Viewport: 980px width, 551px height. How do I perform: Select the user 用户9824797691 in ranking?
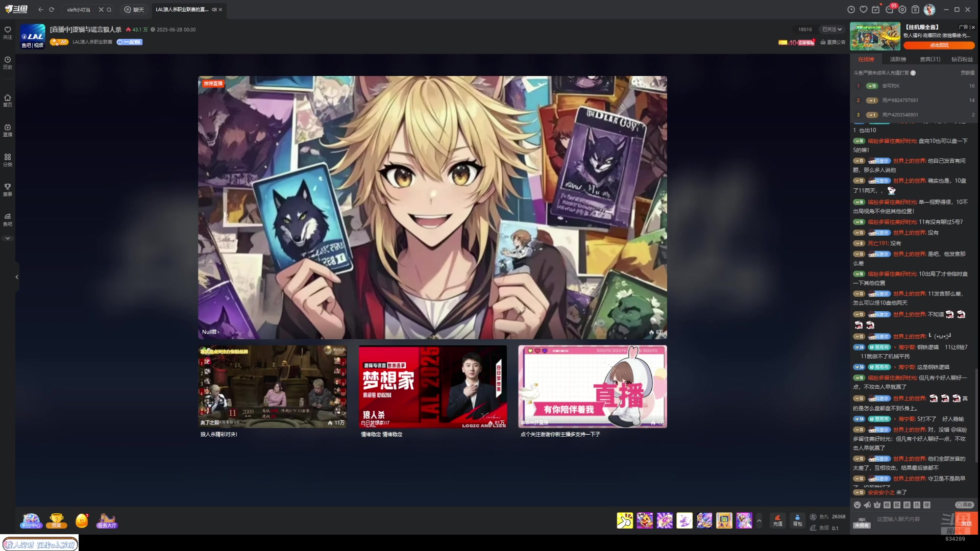click(900, 101)
